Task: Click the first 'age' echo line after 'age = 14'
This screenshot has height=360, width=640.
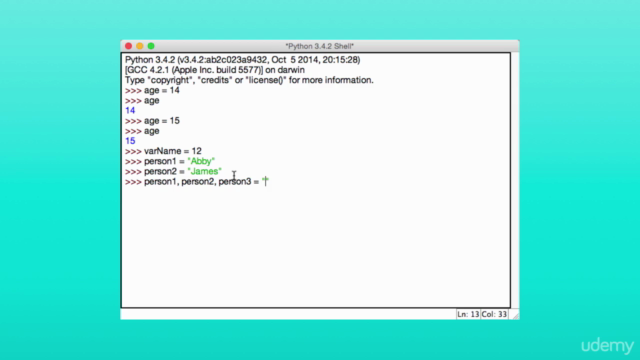Action: click(151, 100)
